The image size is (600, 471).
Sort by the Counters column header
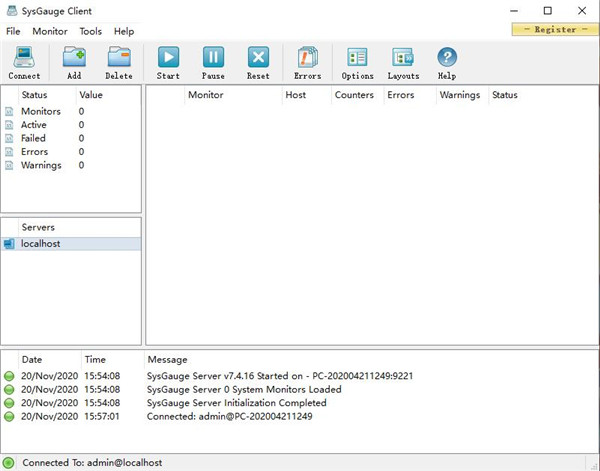(x=354, y=95)
